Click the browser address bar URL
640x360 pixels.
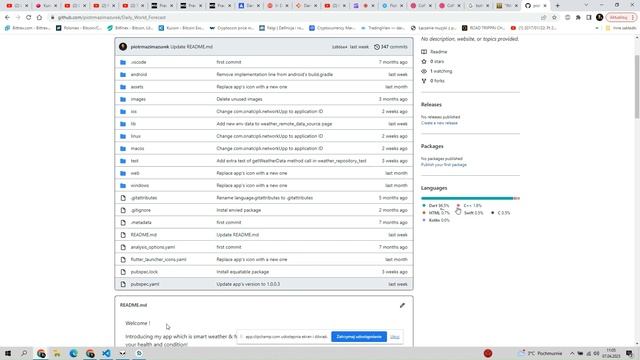pos(111,18)
